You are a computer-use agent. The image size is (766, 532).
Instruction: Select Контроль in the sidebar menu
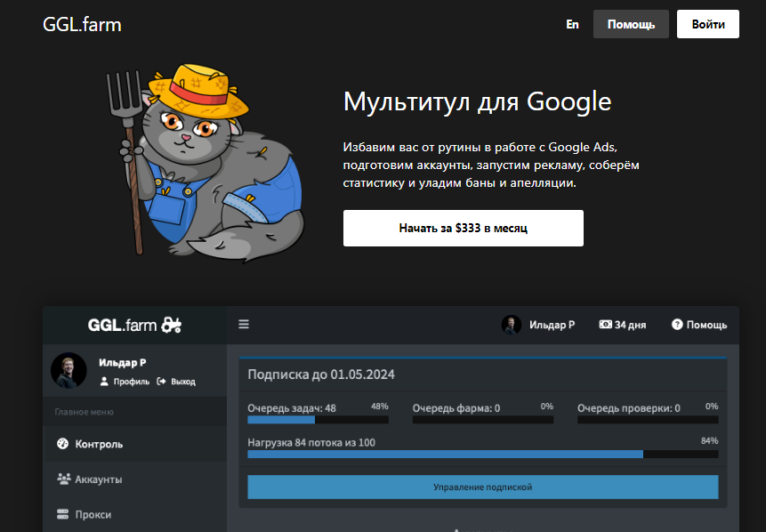tap(135, 444)
